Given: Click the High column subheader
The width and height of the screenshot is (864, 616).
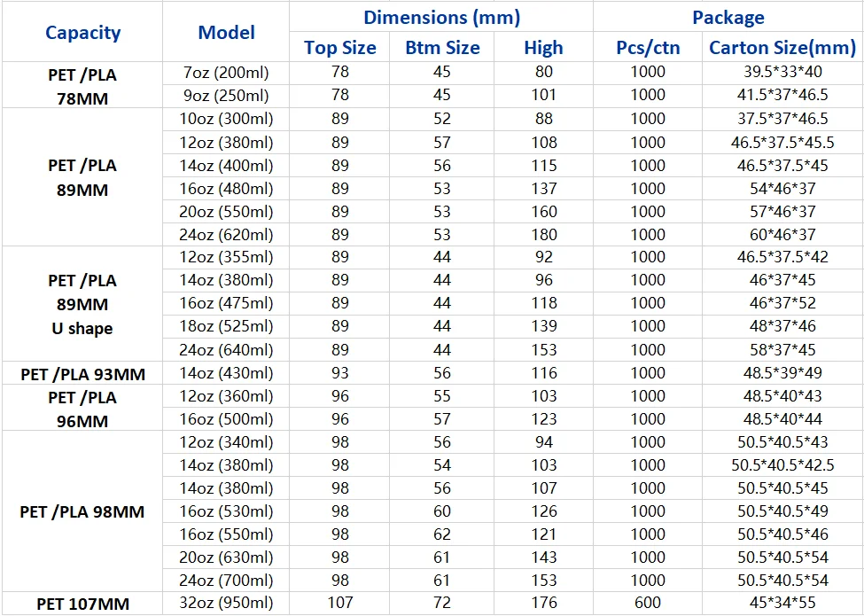Looking at the screenshot, I should coord(543,48).
